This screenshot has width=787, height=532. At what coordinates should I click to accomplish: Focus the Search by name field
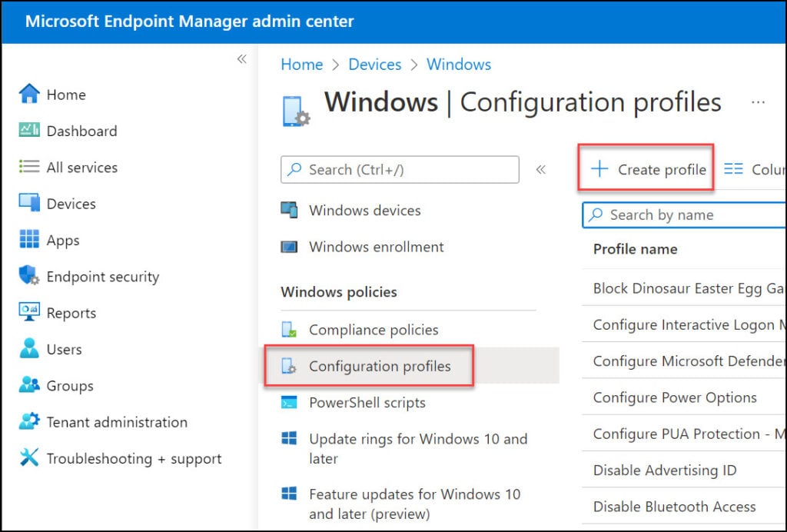click(x=685, y=214)
